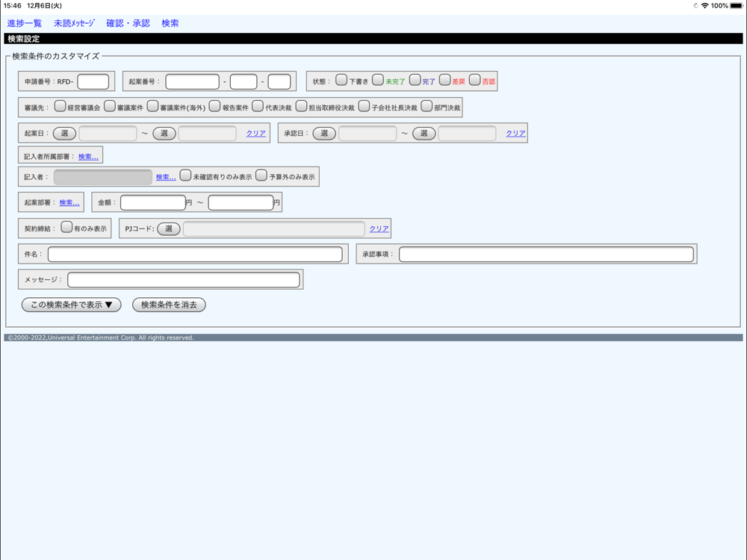This screenshot has height=560, width=747.
Task: Check the 否認 status checkbox
Action: [x=474, y=80]
